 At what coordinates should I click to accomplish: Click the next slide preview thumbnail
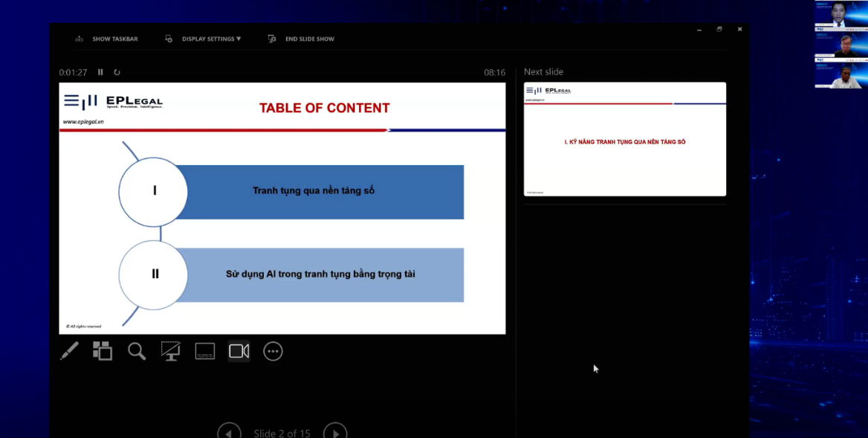(624, 139)
